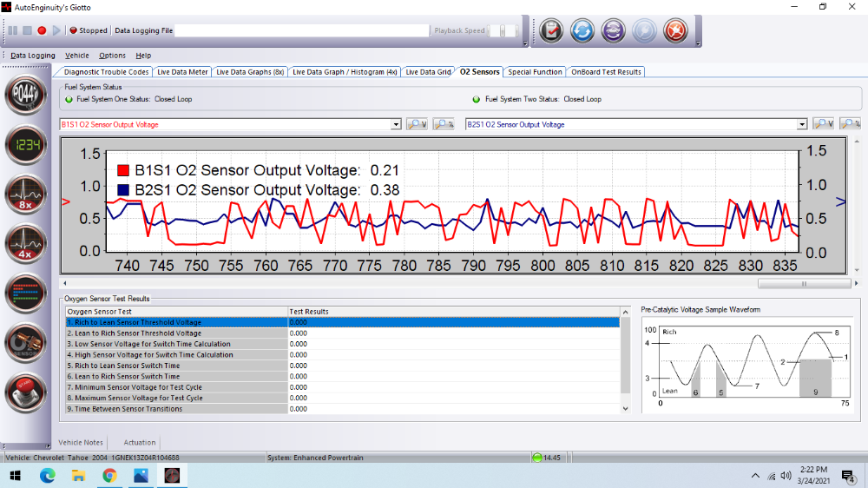
Task: Open the Vehicle menu
Action: click(x=77, y=56)
